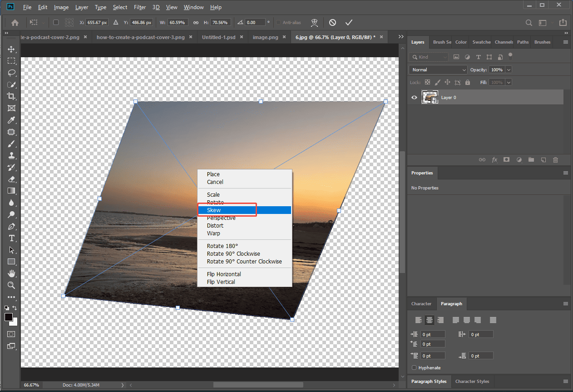573x392 pixels.
Task: Open layer styles via the fx icon
Action: (x=494, y=160)
